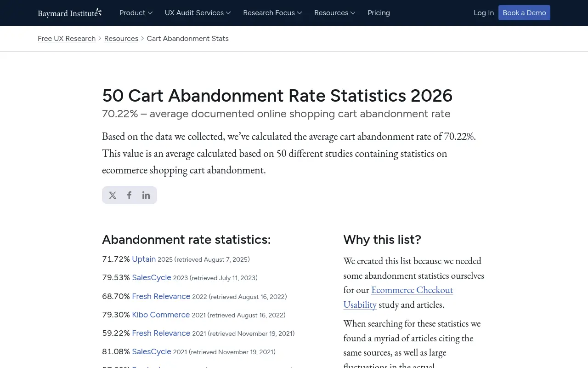Click the Baymard Institute logo
The height and width of the screenshot is (368, 588).
(x=70, y=13)
